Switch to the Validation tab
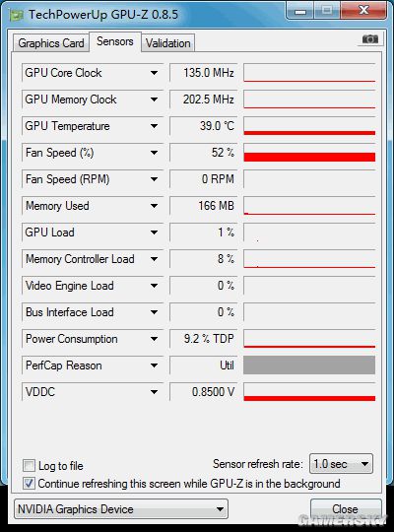Viewport: 394px width, 532px height. click(168, 43)
